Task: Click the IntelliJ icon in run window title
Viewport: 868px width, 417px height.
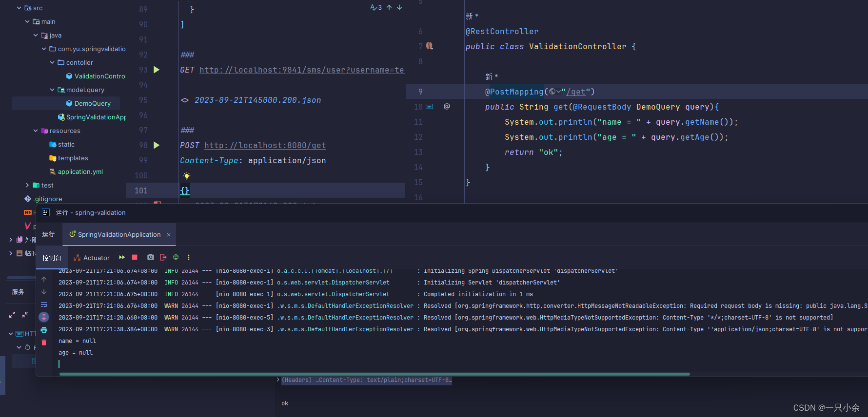Action: pyautogui.click(x=46, y=212)
